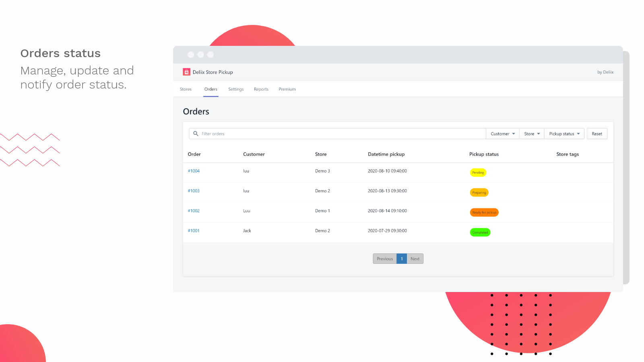644x362 pixels.
Task: Open order #1004 link
Action: point(194,171)
